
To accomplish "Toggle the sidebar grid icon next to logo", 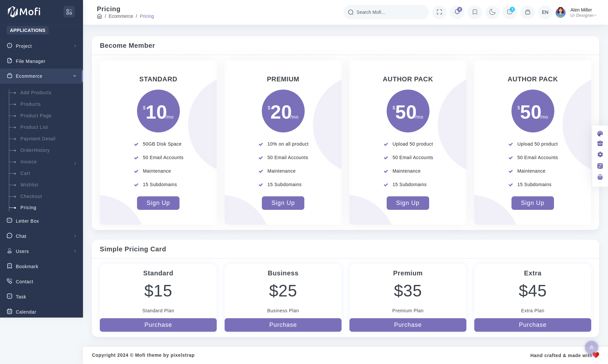I will [69, 12].
